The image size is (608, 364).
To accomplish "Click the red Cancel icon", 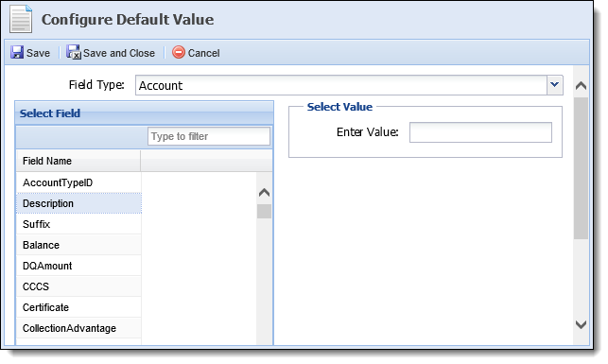I will click(179, 52).
